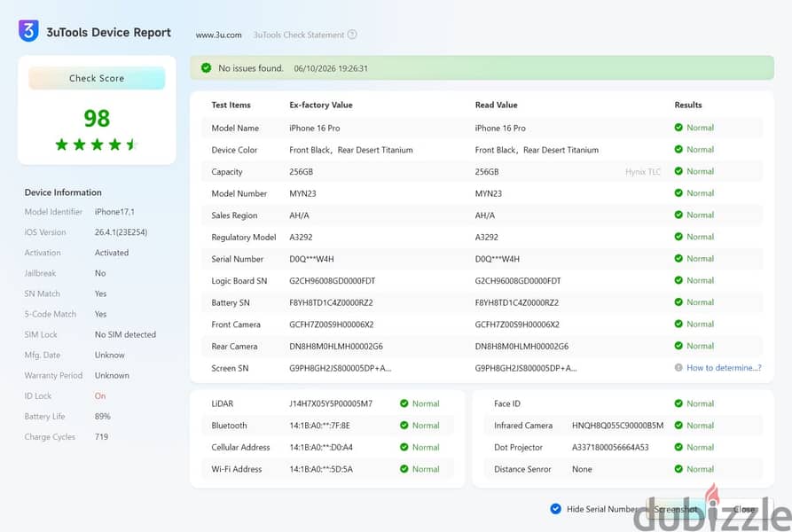Click the Results column header
The height and width of the screenshot is (532, 792).
(x=688, y=105)
